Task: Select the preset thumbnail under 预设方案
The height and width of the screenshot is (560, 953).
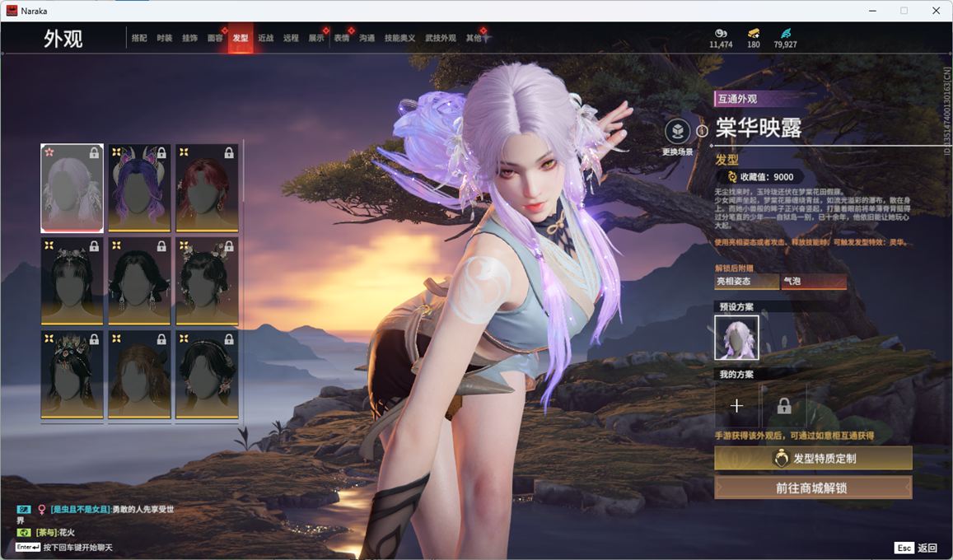Action: pos(736,338)
